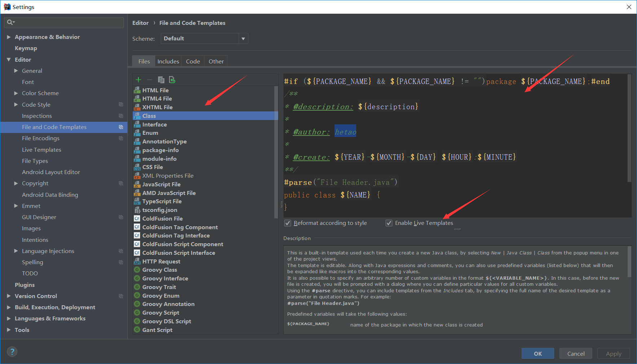Click the ColdFusion File CF icon
The image size is (637, 364).
[137, 218]
